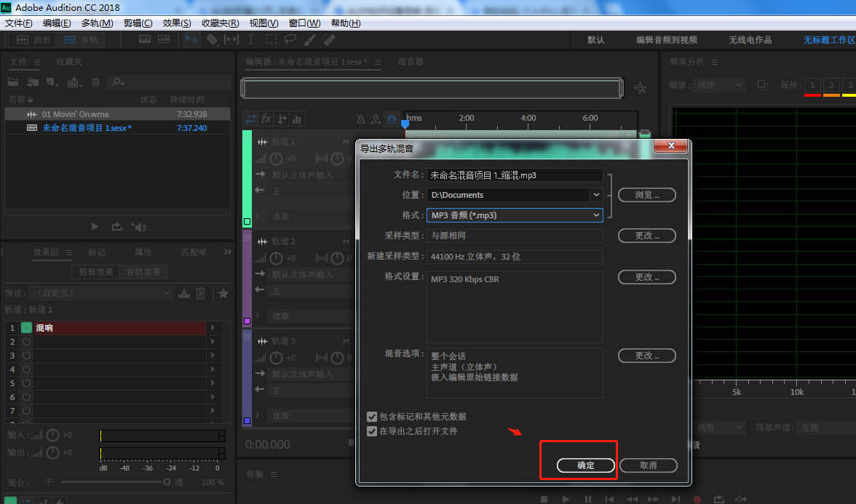
Task: Choose the Lasso selection tool
Action: click(x=290, y=40)
